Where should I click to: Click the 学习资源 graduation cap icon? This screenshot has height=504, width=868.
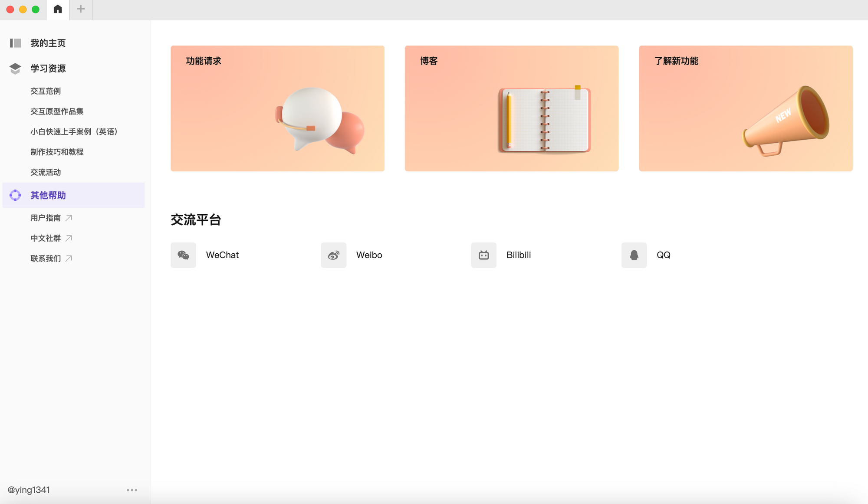click(x=15, y=69)
